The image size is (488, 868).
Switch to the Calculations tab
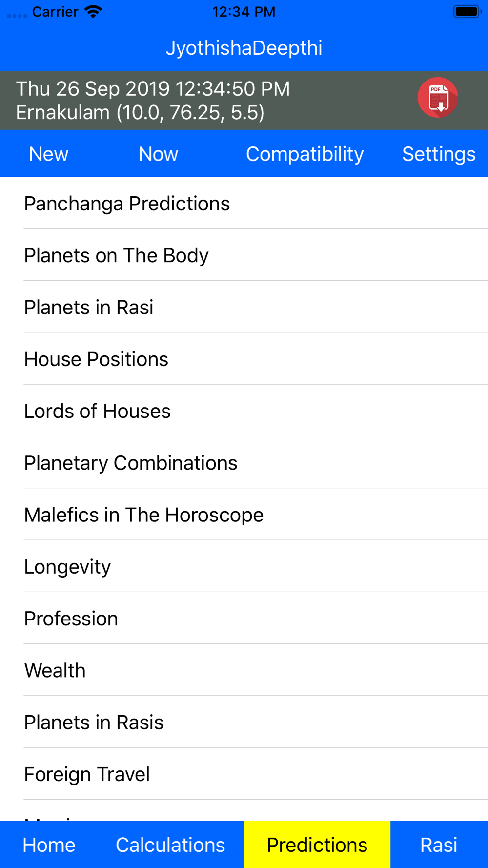pyautogui.click(x=170, y=845)
